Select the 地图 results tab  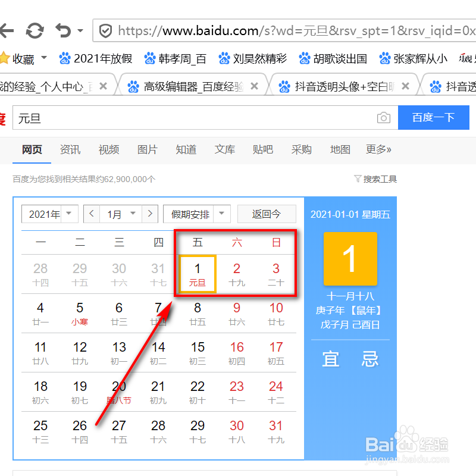(x=340, y=149)
